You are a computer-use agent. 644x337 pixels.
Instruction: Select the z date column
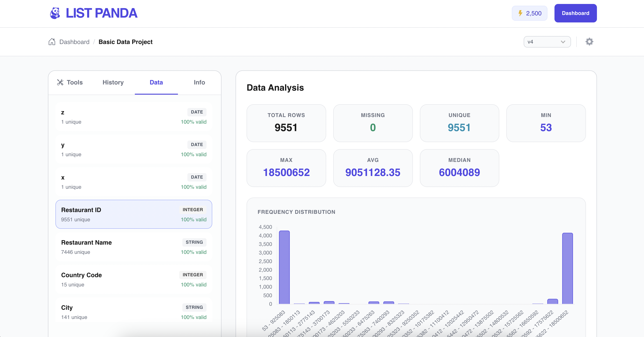(x=134, y=117)
